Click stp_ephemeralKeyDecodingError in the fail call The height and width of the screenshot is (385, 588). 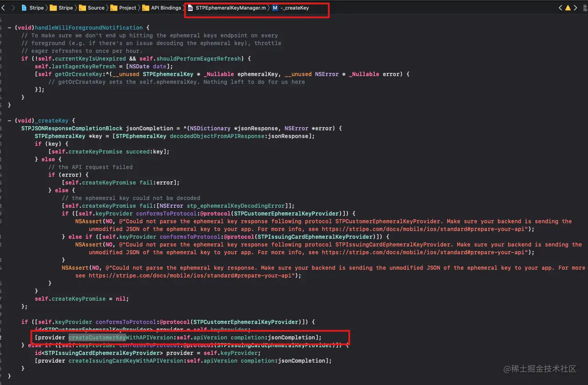pos(235,205)
